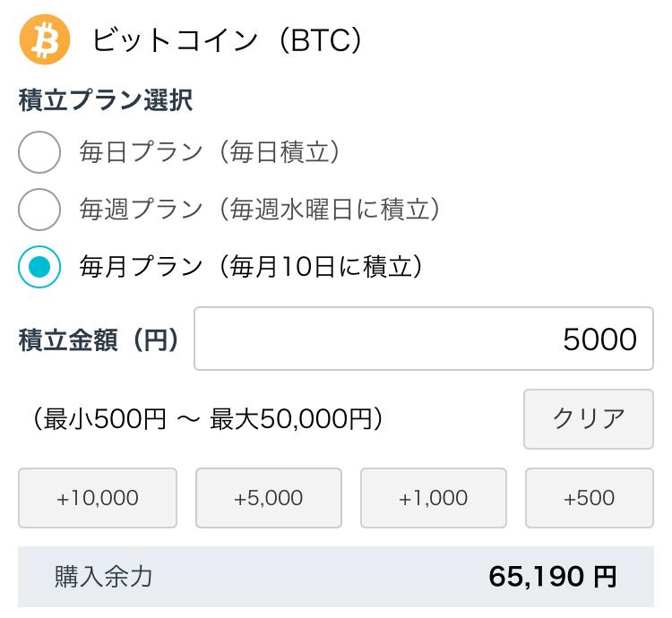Select the 毎週プラン radio button
The image size is (672, 618).
point(39,210)
